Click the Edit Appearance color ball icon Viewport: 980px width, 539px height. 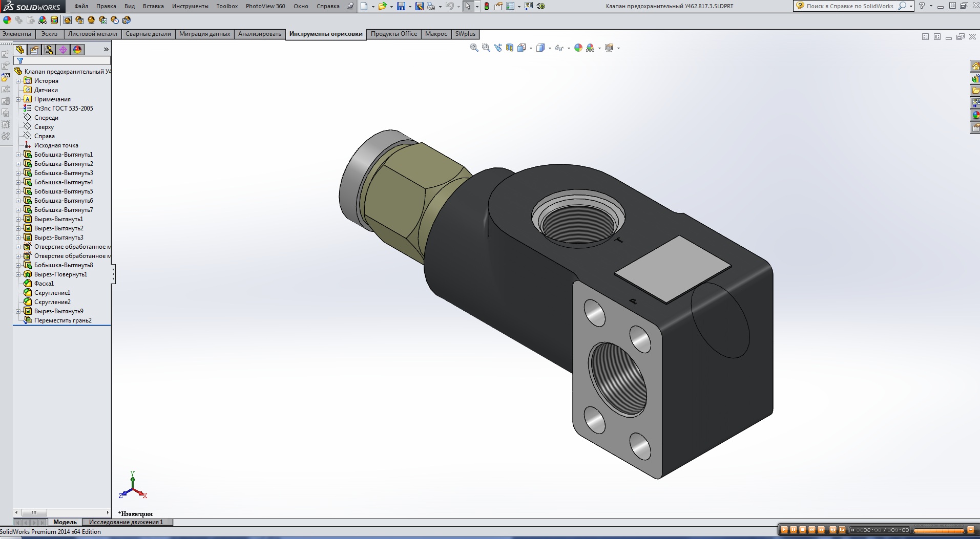[x=7, y=20]
